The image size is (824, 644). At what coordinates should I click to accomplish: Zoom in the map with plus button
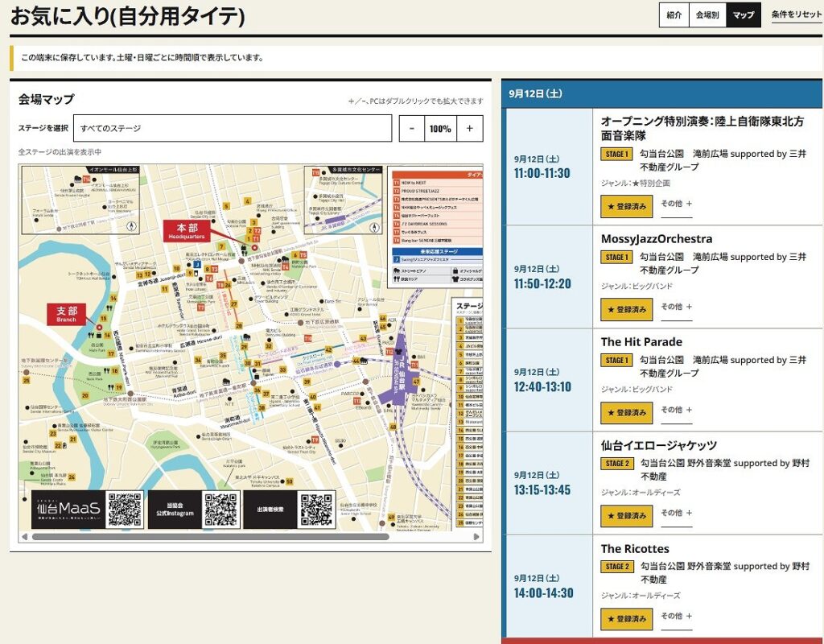click(469, 129)
